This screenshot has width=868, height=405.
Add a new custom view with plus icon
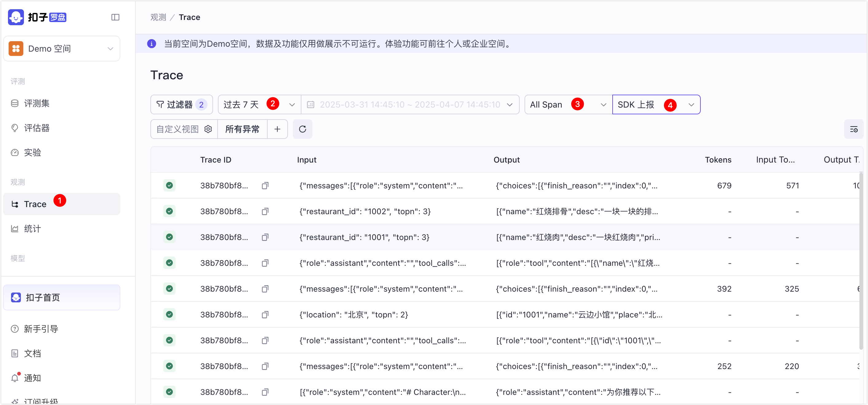pos(277,129)
